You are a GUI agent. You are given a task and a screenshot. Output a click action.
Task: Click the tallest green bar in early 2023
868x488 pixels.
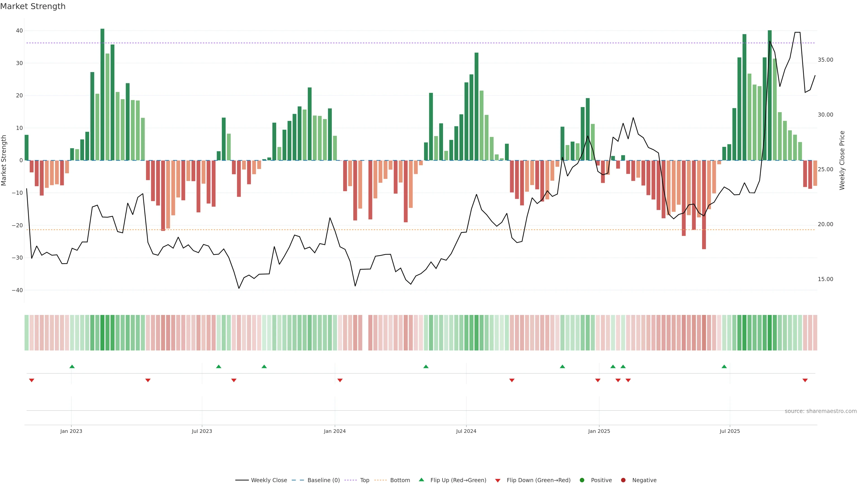pyautogui.click(x=102, y=94)
